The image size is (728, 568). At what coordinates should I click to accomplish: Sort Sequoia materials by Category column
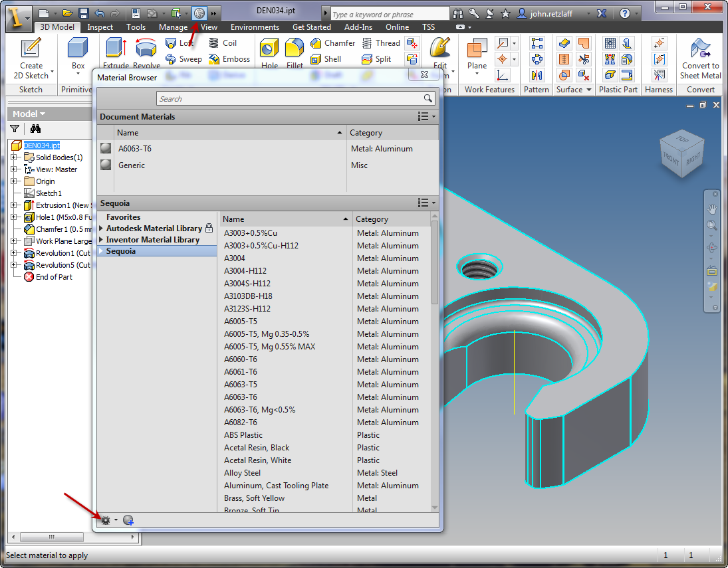point(392,219)
